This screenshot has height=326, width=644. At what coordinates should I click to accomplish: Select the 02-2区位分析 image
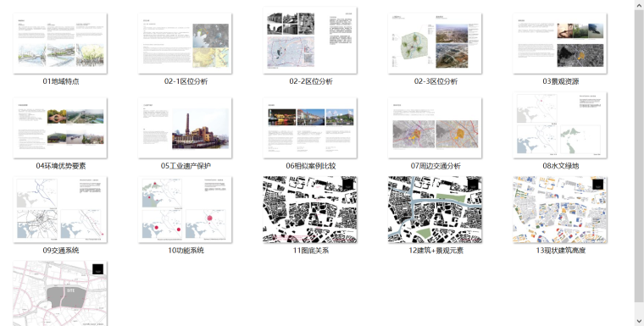pos(310,41)
